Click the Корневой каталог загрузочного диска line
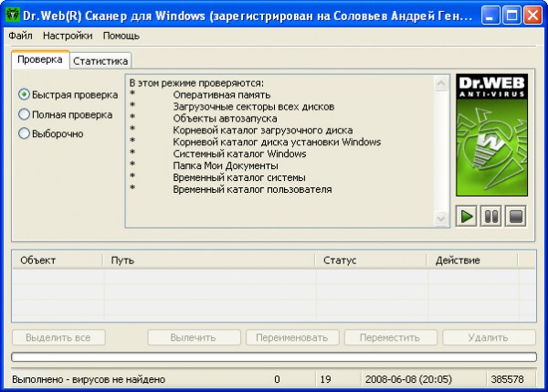This screenshot has width=548, height=392. coord(263,131)
